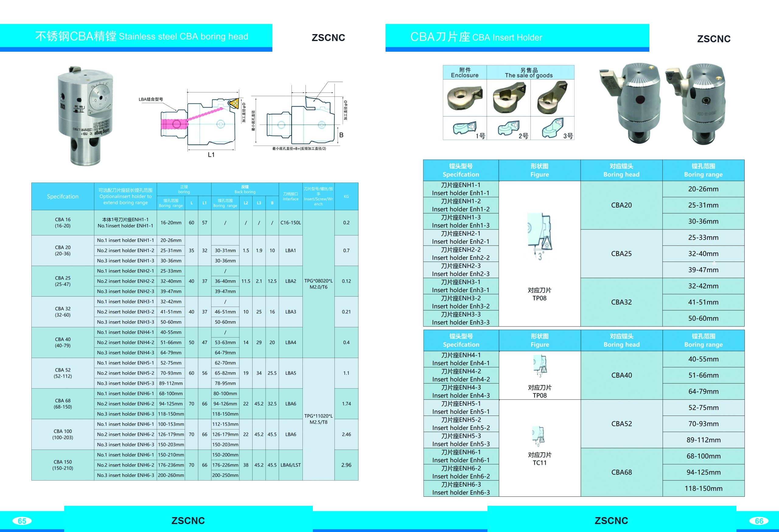Select the CBA 20 (20-36) specification cell

pos(63,250)
